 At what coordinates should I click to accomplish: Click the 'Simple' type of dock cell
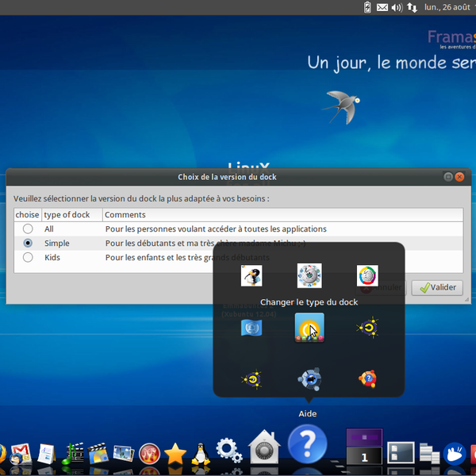[57, 244]
